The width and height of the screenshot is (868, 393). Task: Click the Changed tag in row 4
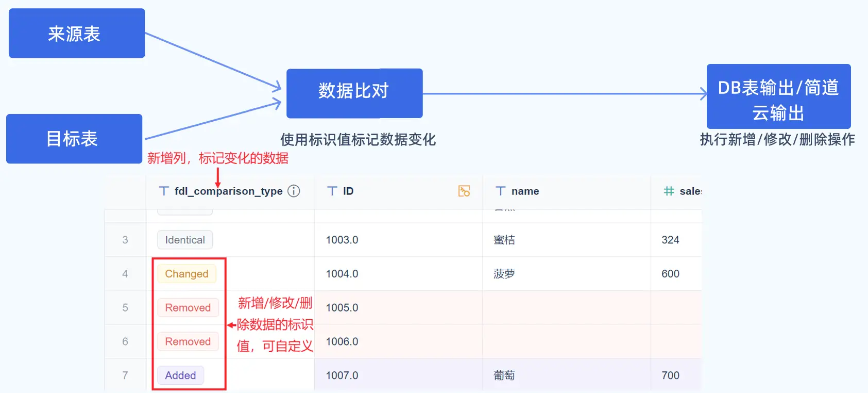pyautogui.click(x=186, y=274)
